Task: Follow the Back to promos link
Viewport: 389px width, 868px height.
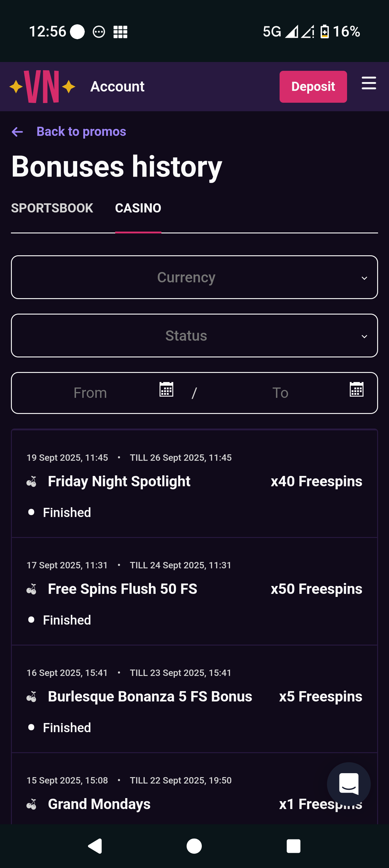Action: pos(81,131)
